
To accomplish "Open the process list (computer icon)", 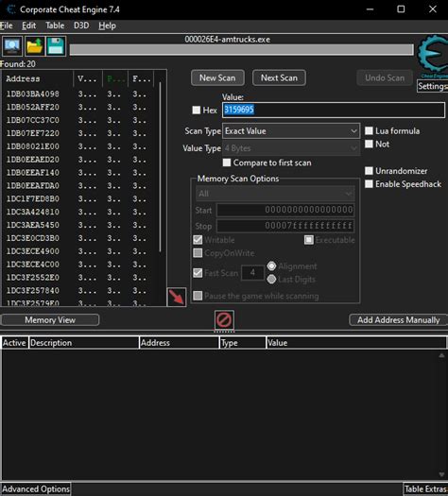I will (x=12, y=46).
